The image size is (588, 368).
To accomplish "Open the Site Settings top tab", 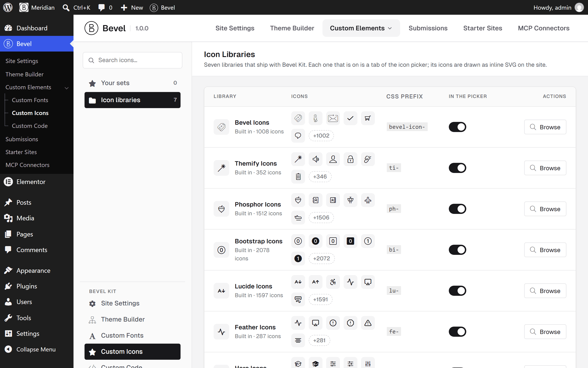I will coord(235,28).
